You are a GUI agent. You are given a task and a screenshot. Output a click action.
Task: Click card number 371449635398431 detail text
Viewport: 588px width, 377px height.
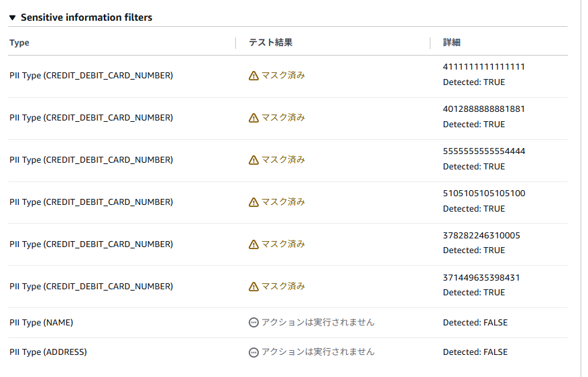(x=481, y=277)
